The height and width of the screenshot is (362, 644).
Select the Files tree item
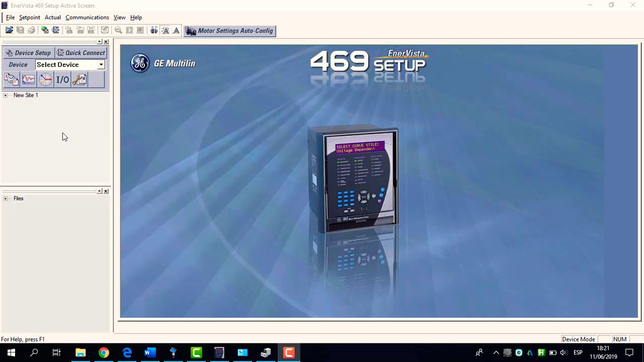(x=19, y=199)
